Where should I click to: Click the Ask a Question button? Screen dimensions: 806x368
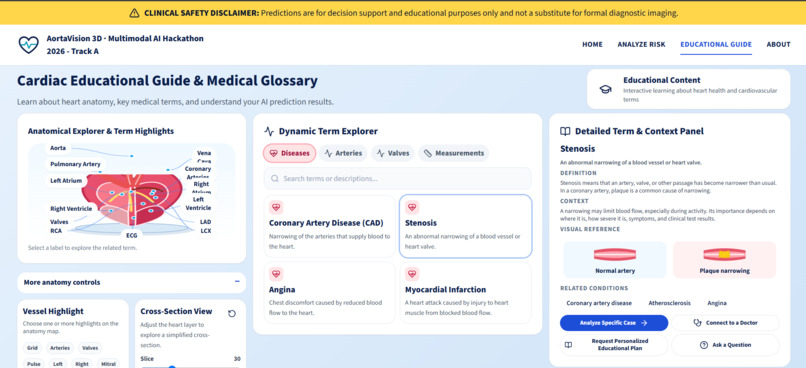pos(725,345)
